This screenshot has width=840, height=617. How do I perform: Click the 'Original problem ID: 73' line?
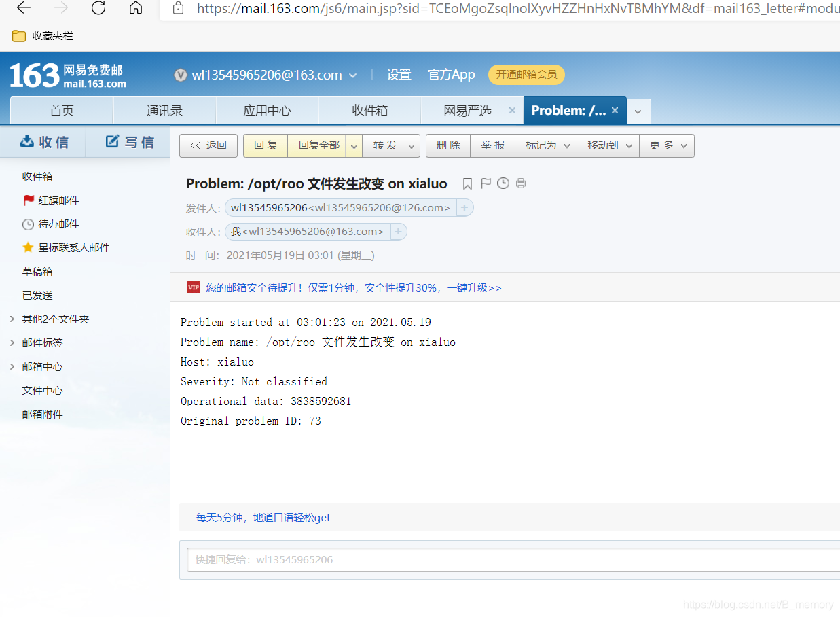(251, 421)
